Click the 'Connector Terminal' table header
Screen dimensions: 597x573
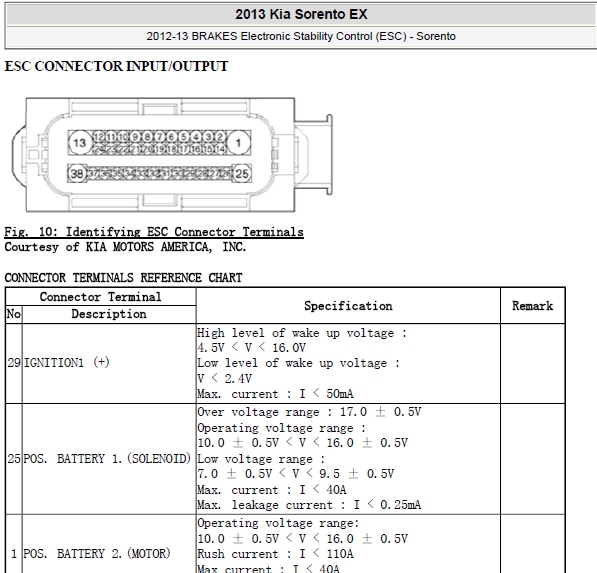coord(101,297)
